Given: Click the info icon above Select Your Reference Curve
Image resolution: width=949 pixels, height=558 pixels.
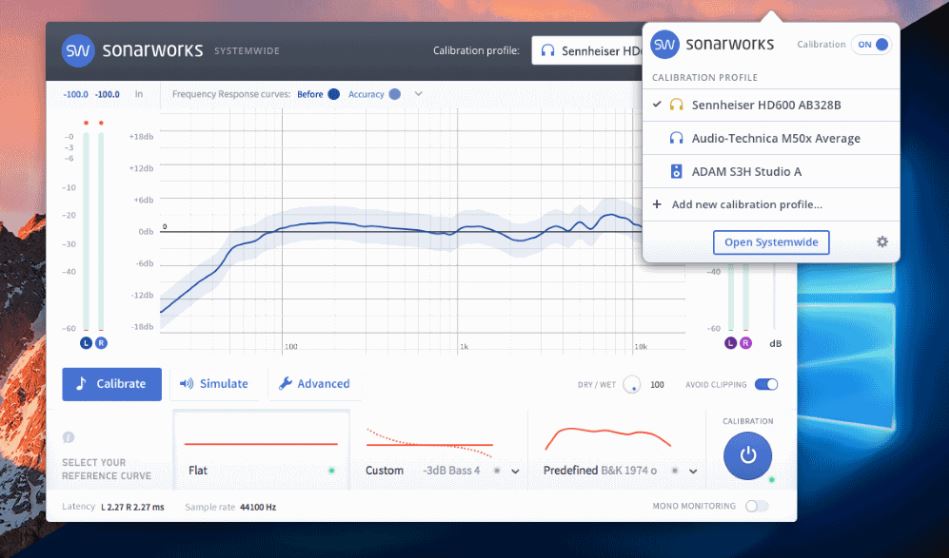Looking at the screenshot, I should (x=69, y=437).
